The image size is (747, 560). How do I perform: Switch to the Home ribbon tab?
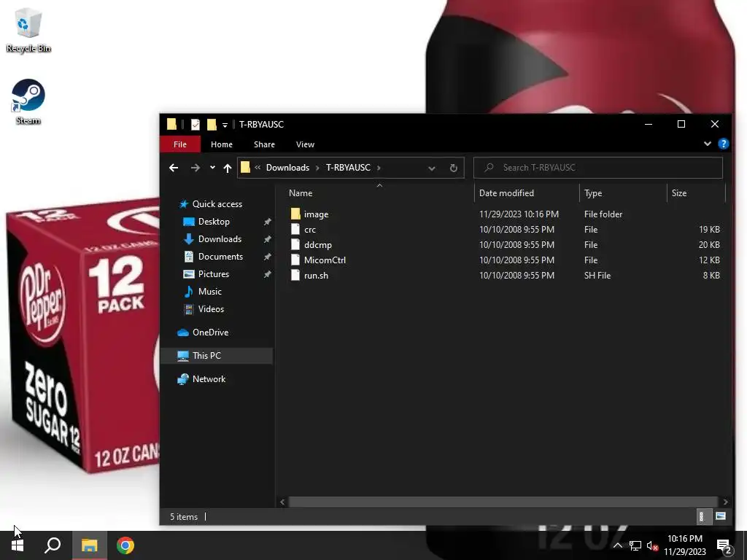tap(222, 144)
